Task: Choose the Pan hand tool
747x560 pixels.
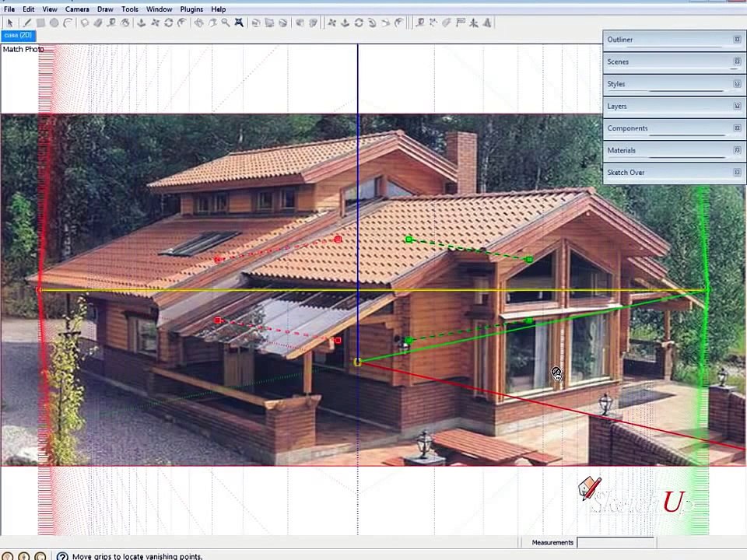Action: click(x=212, y=23)
